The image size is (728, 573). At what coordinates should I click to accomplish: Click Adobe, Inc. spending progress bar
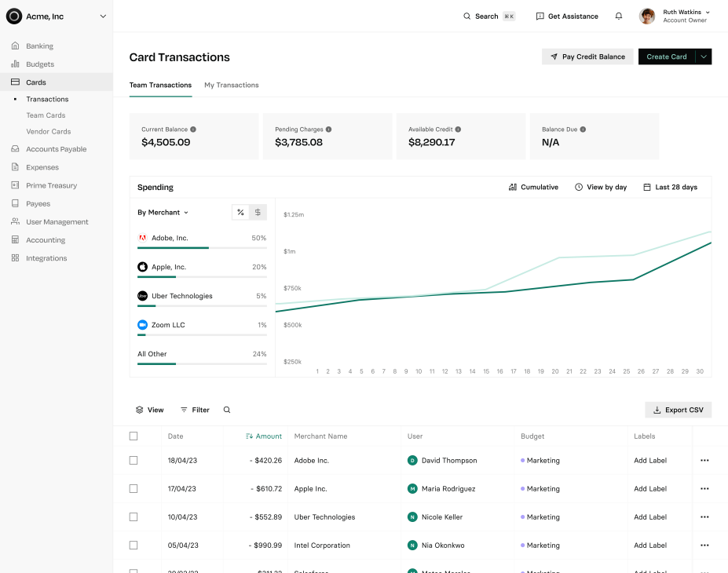point(202,248)
